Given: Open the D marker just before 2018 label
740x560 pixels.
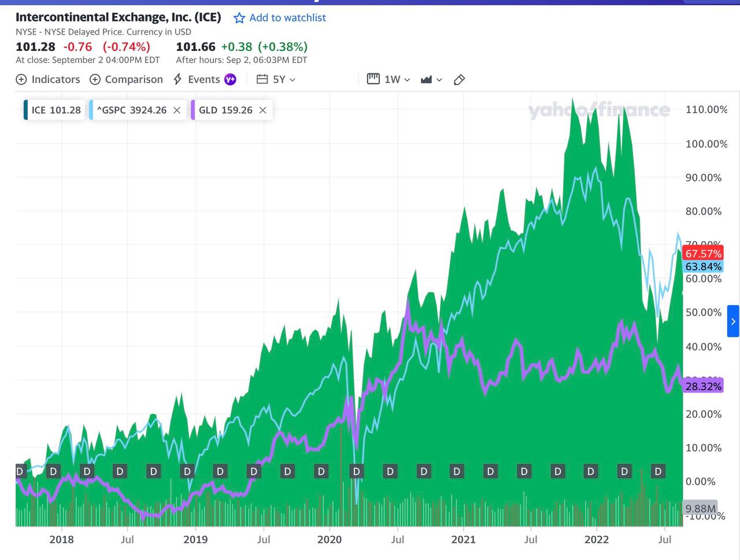Looking at the screenshot, I should [x=53, y=472].
